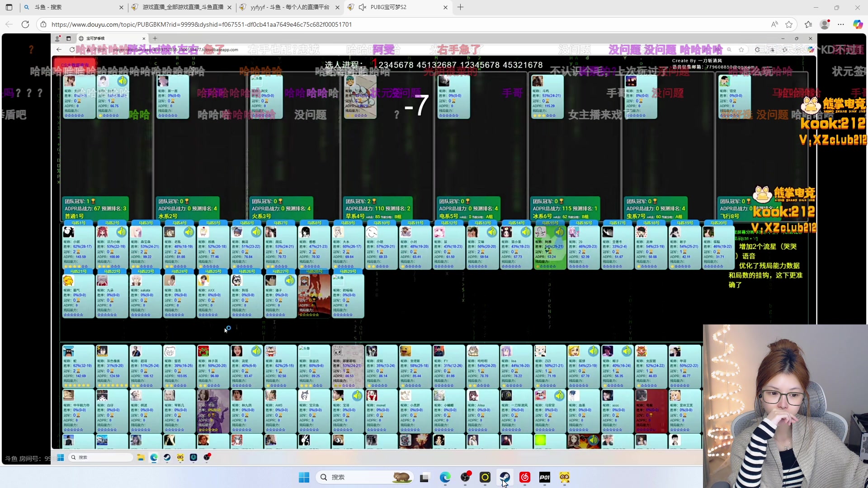The width and height of the screenshot is (868, 488).
Task: Close the 游戏直播_全部游戏直播 tab
Action: pos(230,7)
